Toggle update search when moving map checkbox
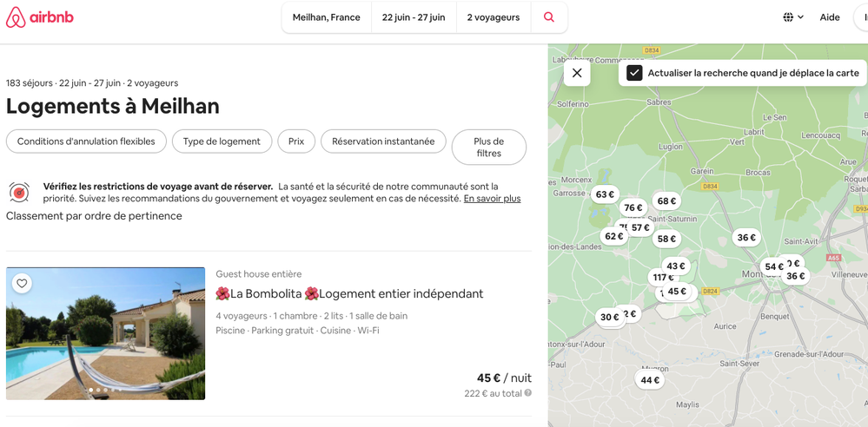 [x=634, y=73]
